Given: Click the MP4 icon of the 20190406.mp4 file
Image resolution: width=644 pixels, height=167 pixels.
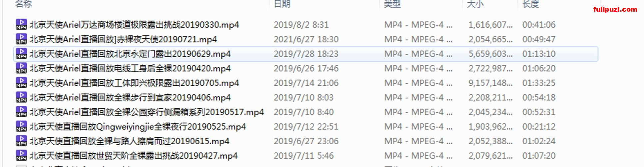Looking at the screenshot, I should [21, 97].
